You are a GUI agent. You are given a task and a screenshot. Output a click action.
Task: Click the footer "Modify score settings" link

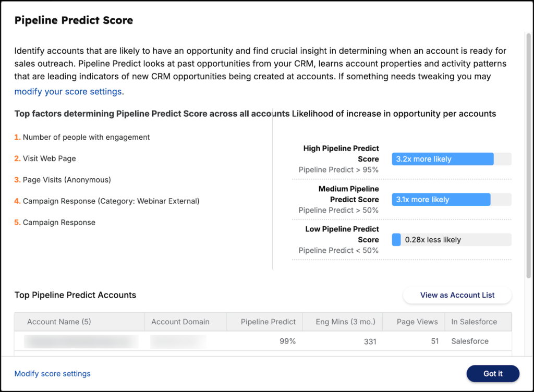coord(52,374)
